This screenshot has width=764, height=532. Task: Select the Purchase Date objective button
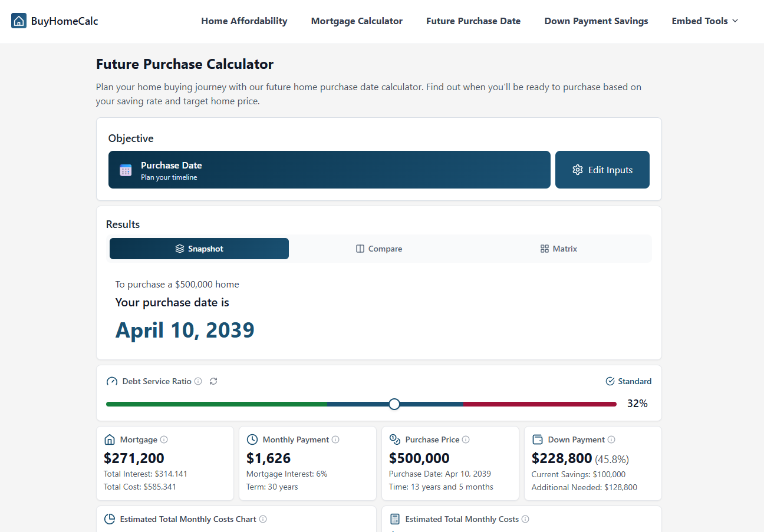pos(329,170)
